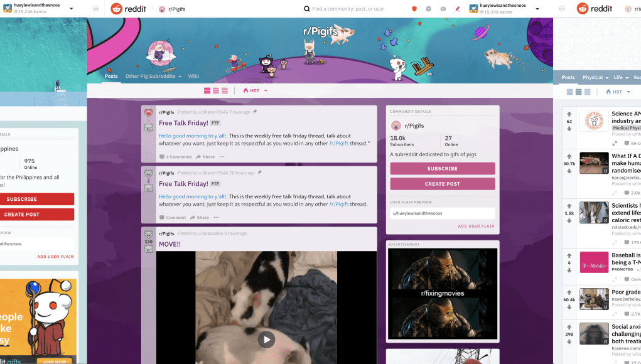
Task: Upvote pig icon on the 7 days ago Free Talk Friday post
Action: tap(148, 113)
